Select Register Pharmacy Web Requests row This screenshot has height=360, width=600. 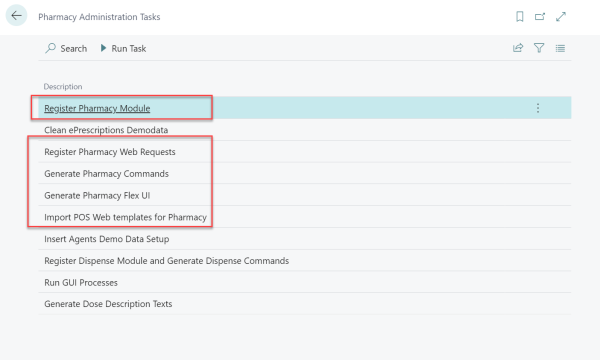click(305, 152)
